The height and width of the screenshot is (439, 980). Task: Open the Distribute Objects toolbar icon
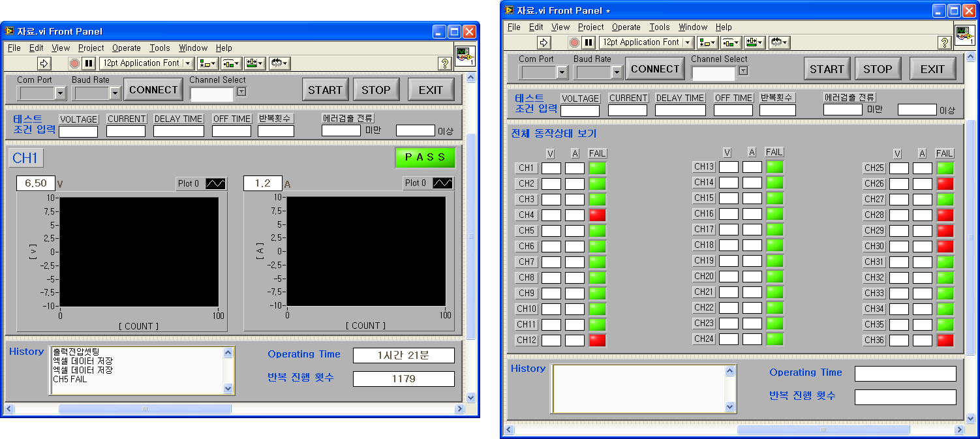tap(231, 63)
